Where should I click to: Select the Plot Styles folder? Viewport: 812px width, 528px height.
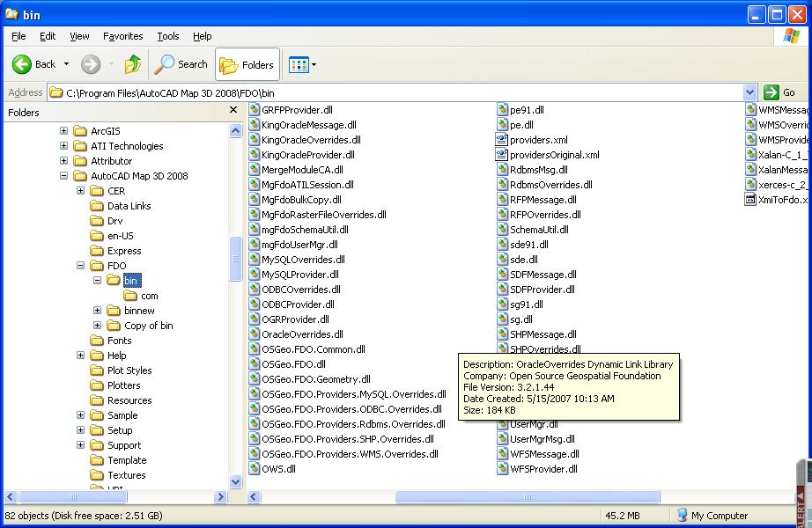pos(129,370)
